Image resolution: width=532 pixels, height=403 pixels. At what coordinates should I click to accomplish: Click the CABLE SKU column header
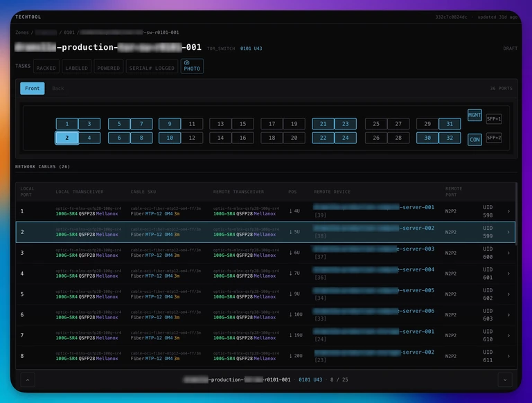(x=143, y=192)
